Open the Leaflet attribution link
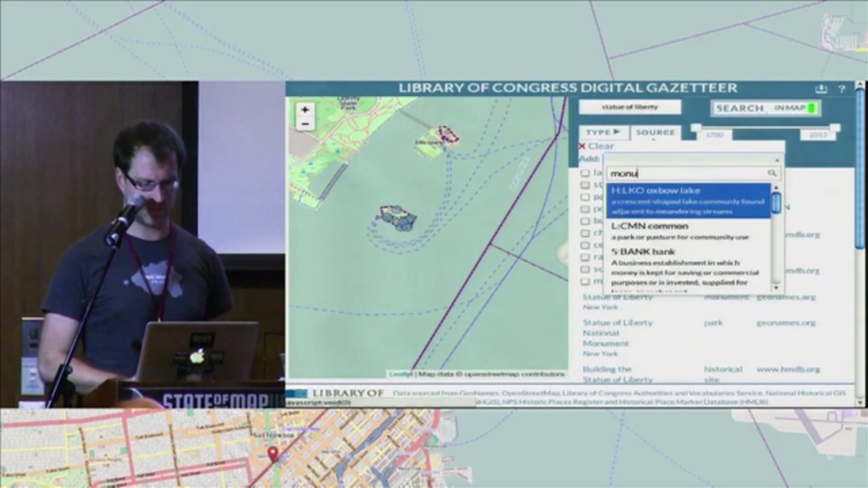The width and height of the screenshot is (868, 488). 401,374
